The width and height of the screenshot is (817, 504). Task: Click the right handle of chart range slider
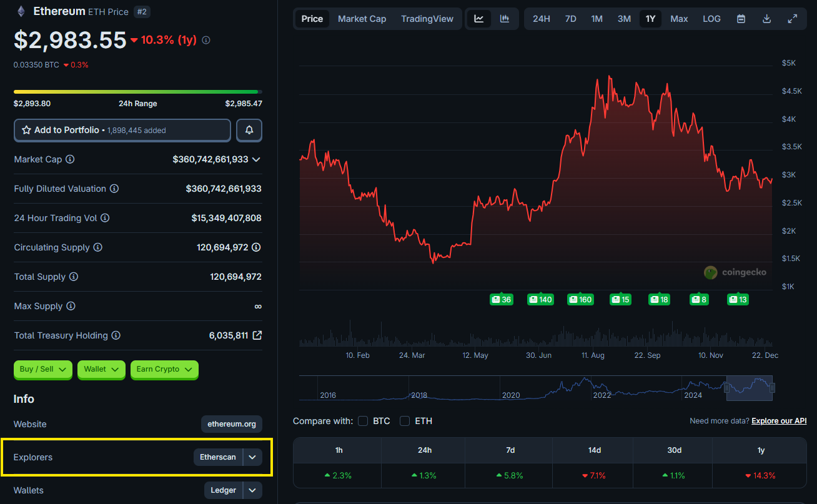(x=772, y=388)
